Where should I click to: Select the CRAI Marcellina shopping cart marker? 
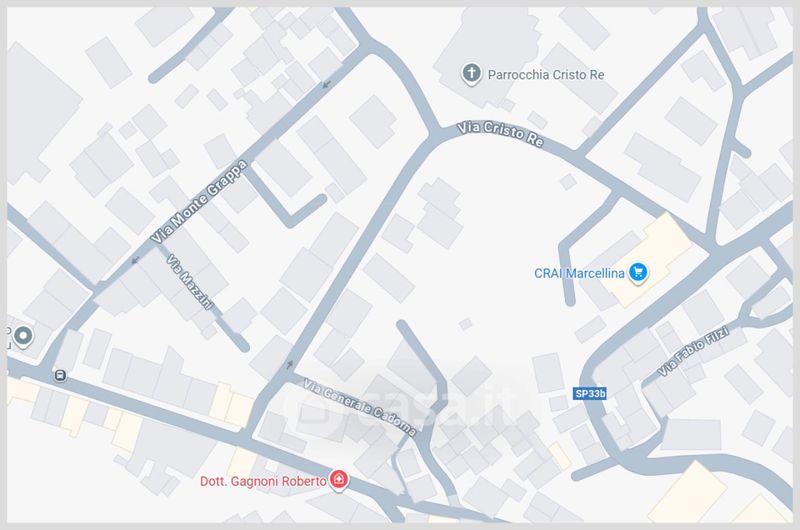(x=638, y=272)
